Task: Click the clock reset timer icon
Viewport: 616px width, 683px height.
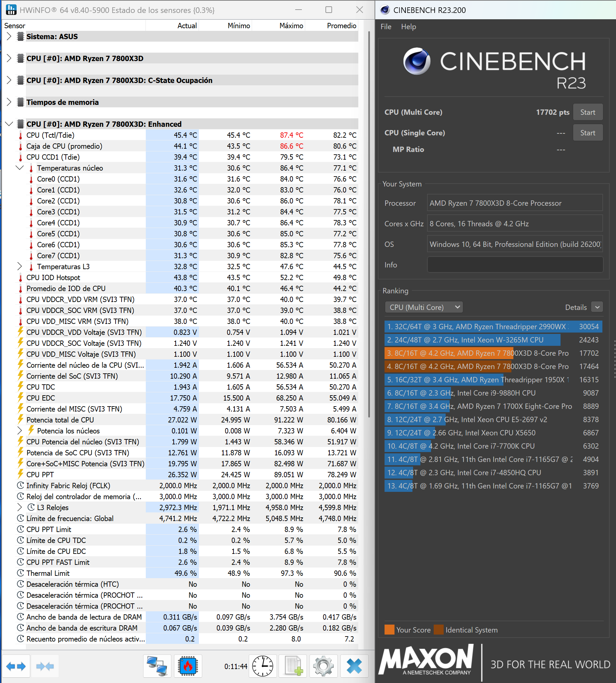Action: click(x=263, y=666)
